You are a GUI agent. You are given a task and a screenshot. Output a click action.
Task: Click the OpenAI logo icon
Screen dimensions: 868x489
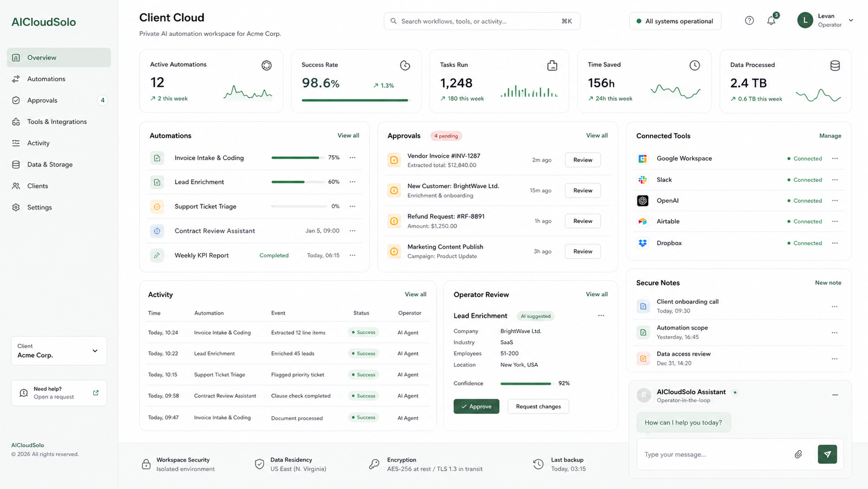click(643, 201)
